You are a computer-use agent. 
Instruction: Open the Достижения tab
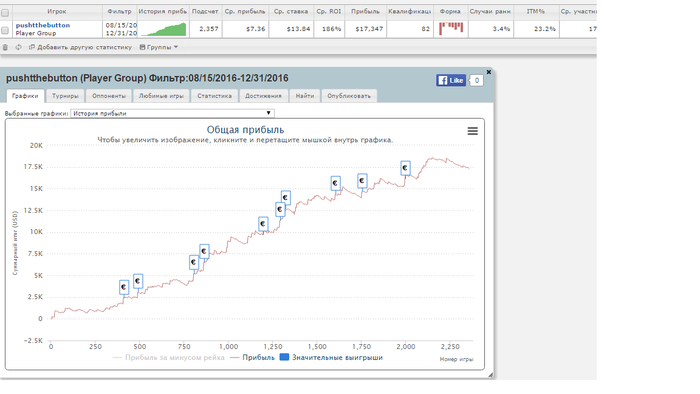coord(263,96)
